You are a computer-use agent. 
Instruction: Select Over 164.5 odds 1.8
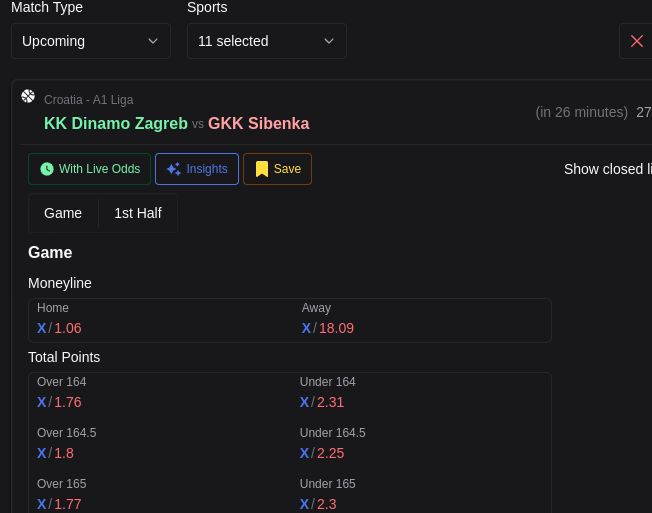tap(64, 453)
